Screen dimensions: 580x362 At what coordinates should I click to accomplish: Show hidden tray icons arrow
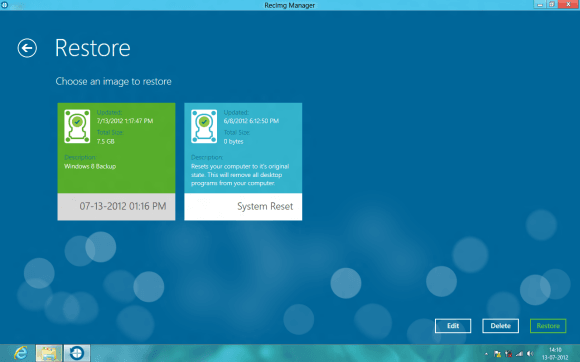tap(486, 354)
